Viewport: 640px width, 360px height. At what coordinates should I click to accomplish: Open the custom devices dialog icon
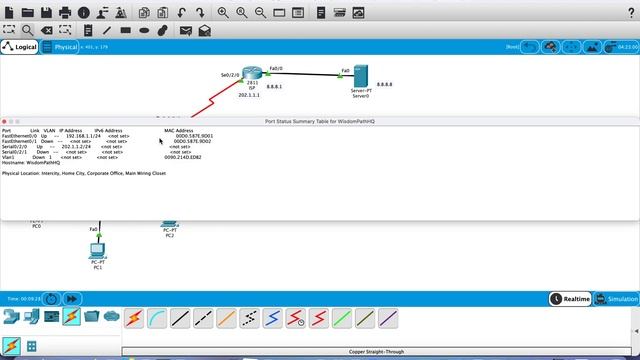pos(298,13)
